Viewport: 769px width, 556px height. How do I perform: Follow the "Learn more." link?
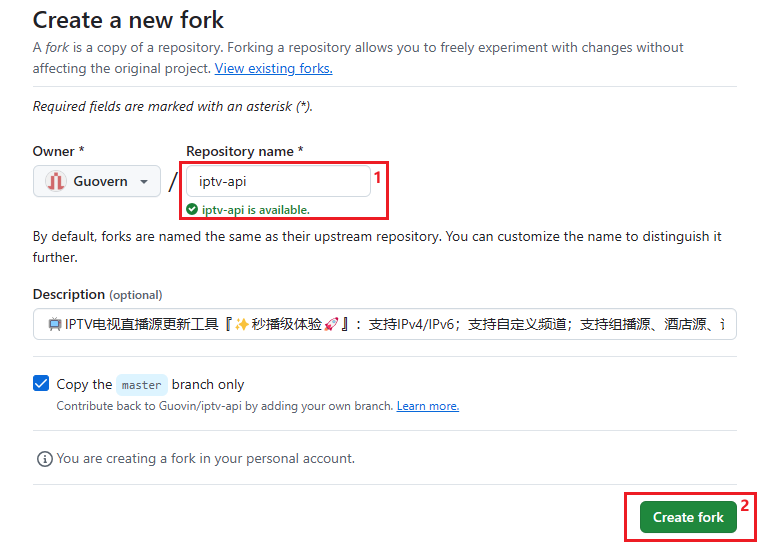(427, 406)
